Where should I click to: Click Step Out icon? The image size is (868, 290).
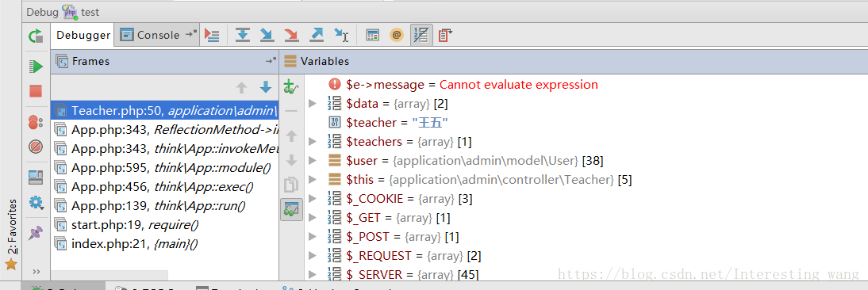tap(317, 36)
